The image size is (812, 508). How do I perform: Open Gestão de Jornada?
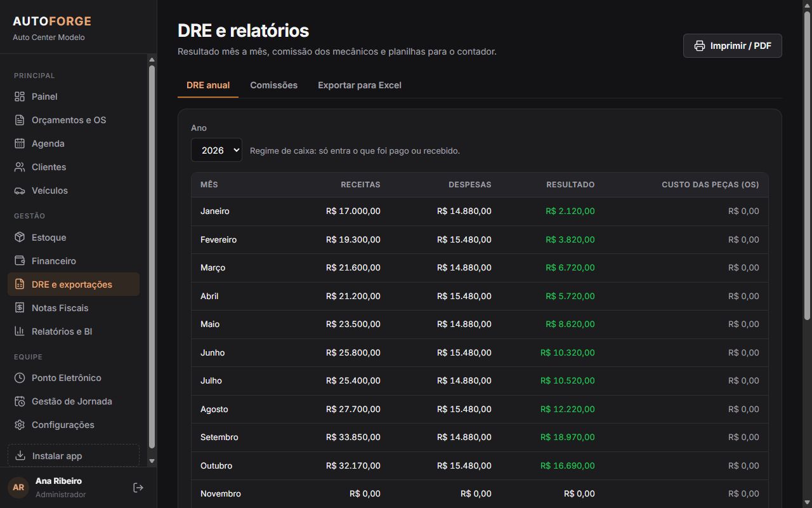point(74,401)
